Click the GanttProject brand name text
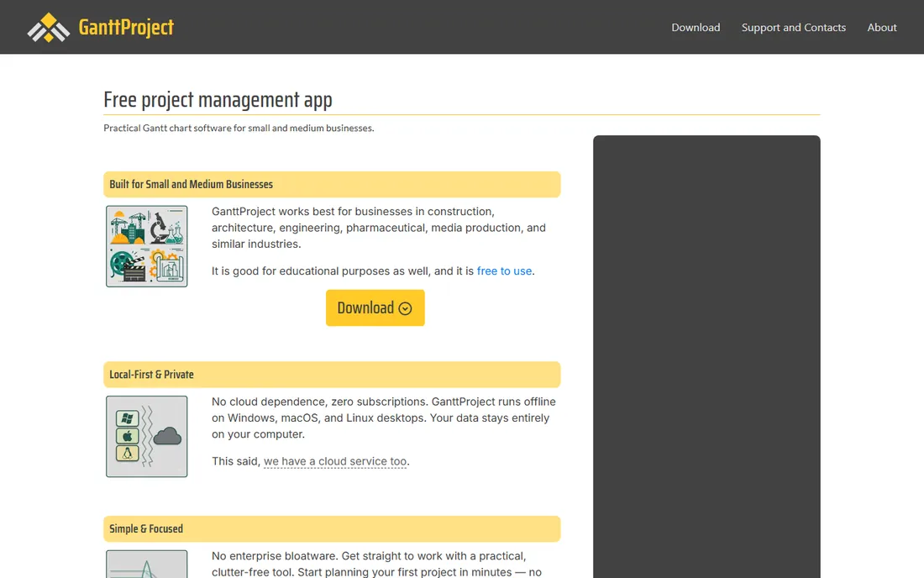The image size is (924, 578). coord(126,27)
